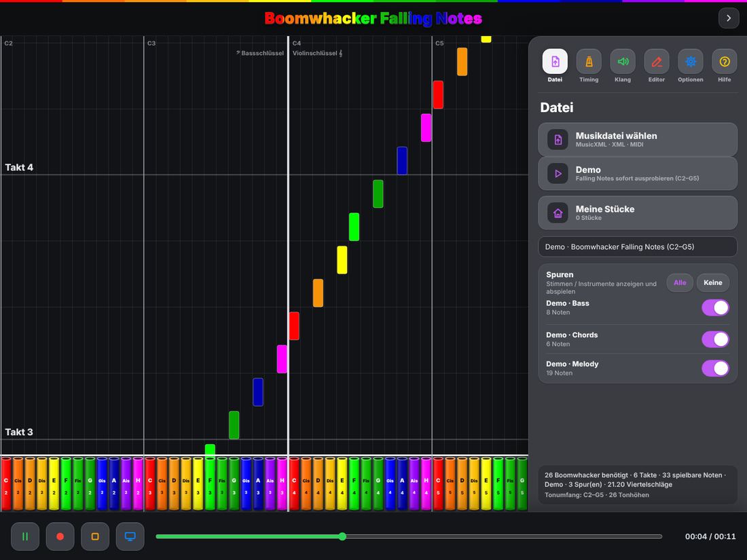
Task: Open the Klang sound settings tab
Action: click(623, 66)
